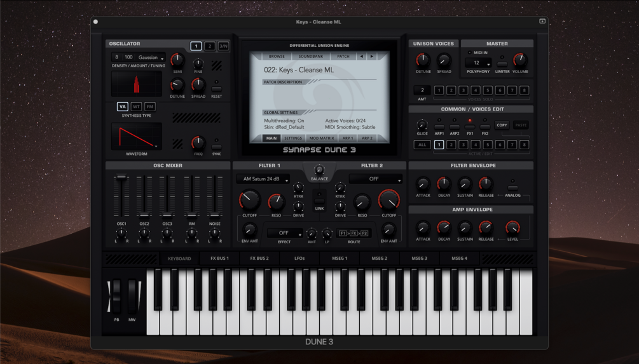Solo unison voice 5
The width and height of the screenshot is (639, 364).
click(x=488, y=90)
